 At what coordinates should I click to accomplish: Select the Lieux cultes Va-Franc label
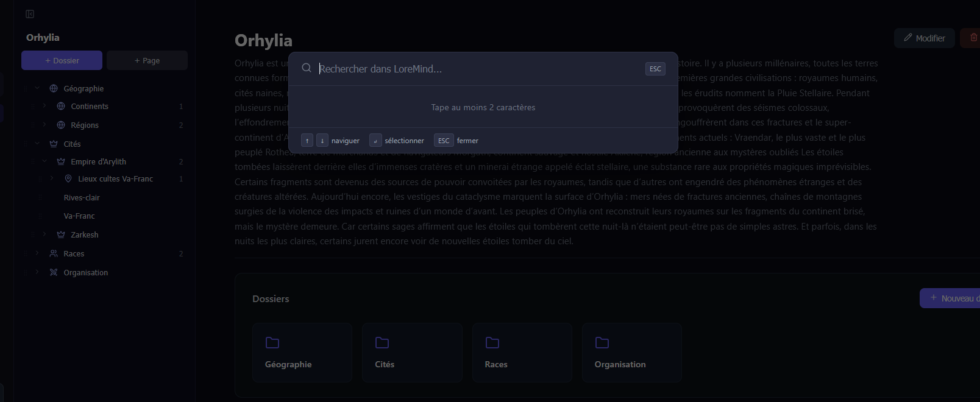click(115, 178)
